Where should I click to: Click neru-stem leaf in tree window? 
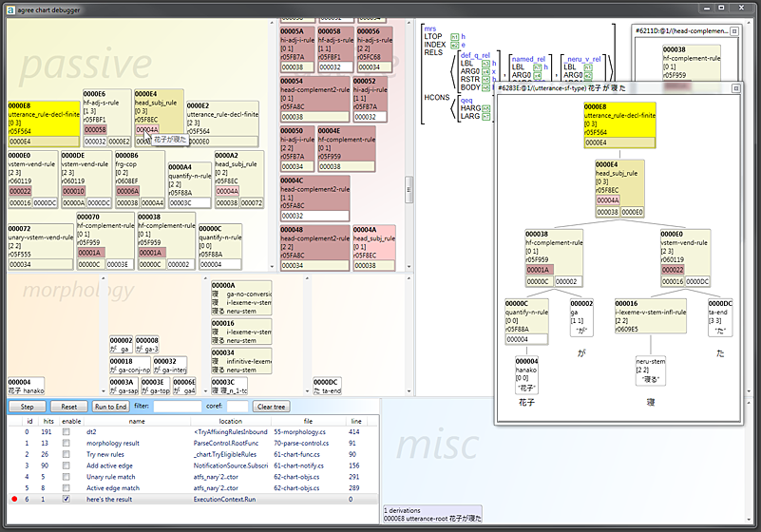[x=651, y=370]
